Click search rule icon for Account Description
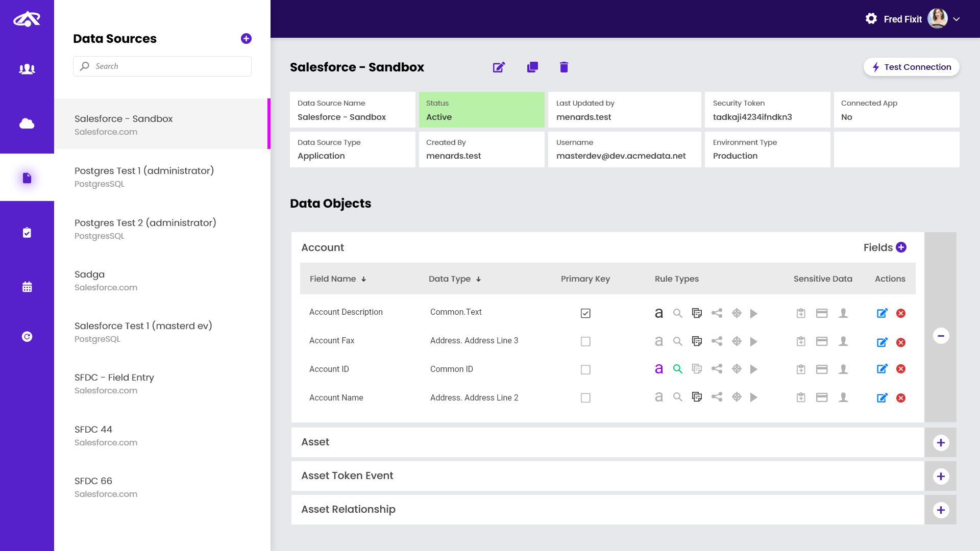The image size is (980, 551). [678, 313]
